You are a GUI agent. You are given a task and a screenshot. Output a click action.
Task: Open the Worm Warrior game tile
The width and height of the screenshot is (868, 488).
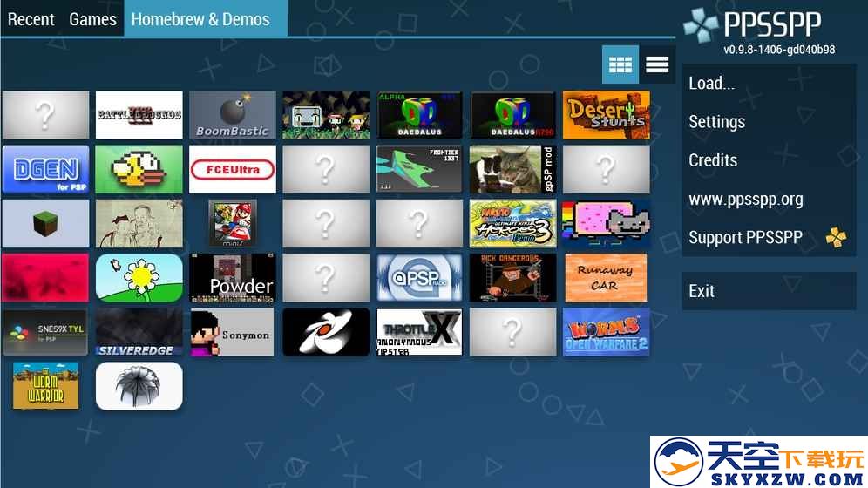(45, 386)
